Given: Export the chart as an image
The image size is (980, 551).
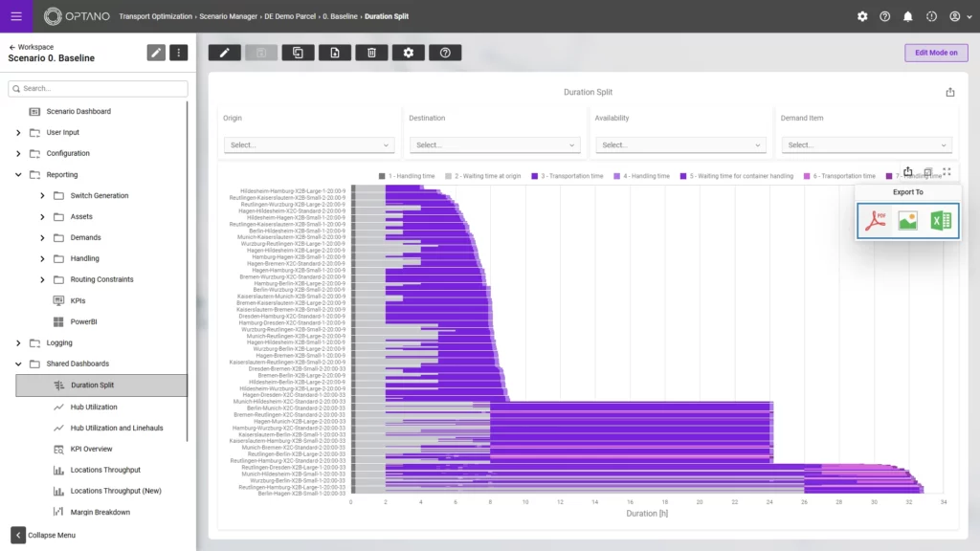Looking at the screenshot, I should 907,220.
